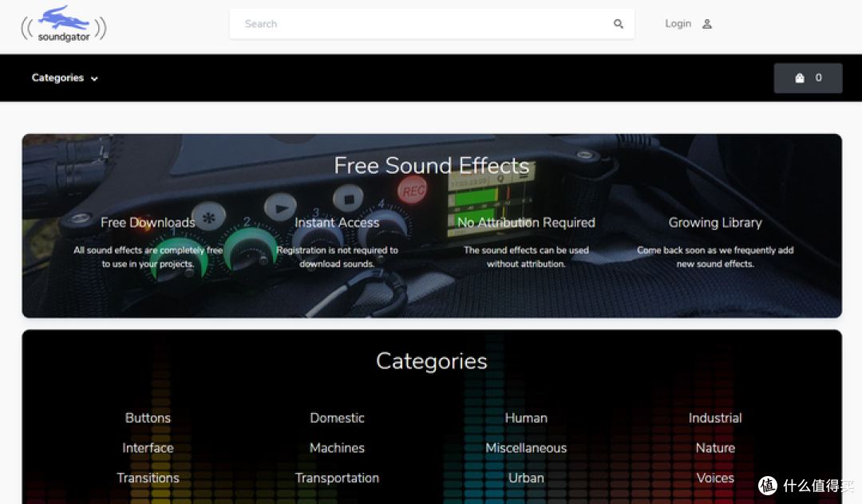Click 'Registration is not required' description text
Screen dimensions: 862x504
(337, 257)
